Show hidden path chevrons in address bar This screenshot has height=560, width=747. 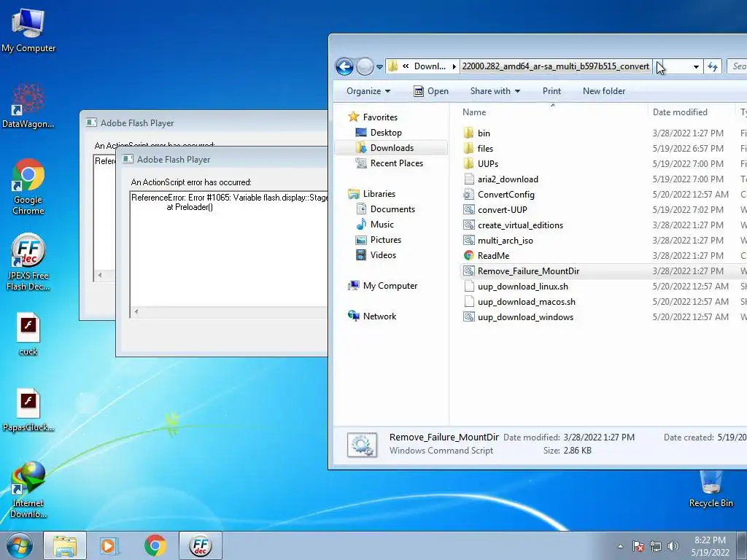[x=406, y=66]
